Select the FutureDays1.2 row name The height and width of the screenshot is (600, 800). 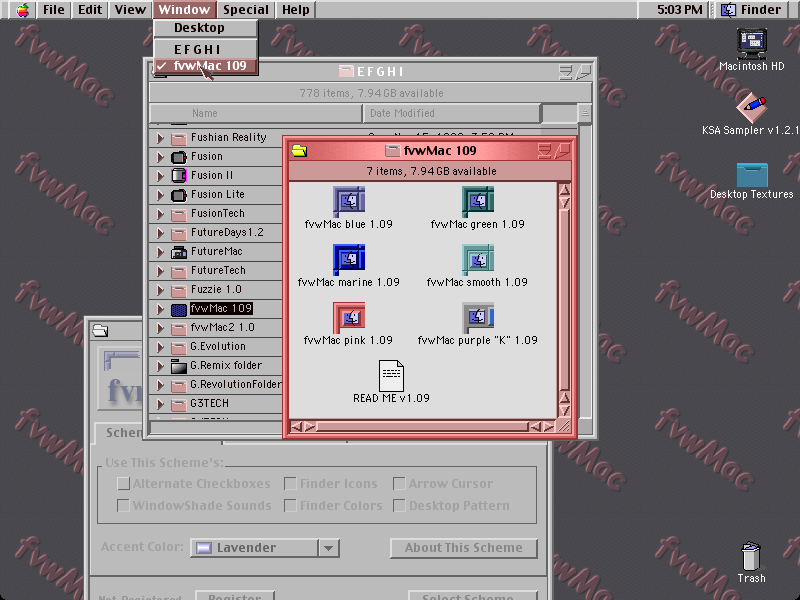pos(227,233)
